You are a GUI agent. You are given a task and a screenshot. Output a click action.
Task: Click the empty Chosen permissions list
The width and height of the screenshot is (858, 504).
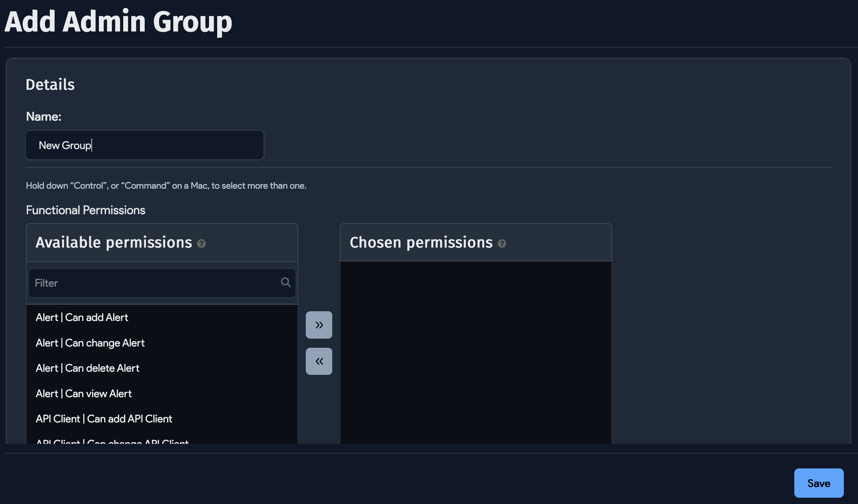coord(476,351)
